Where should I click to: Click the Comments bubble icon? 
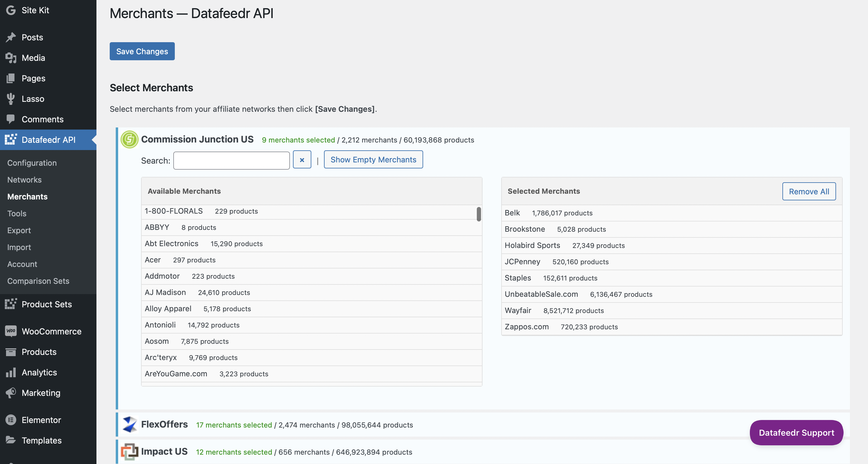click(11, 119)
